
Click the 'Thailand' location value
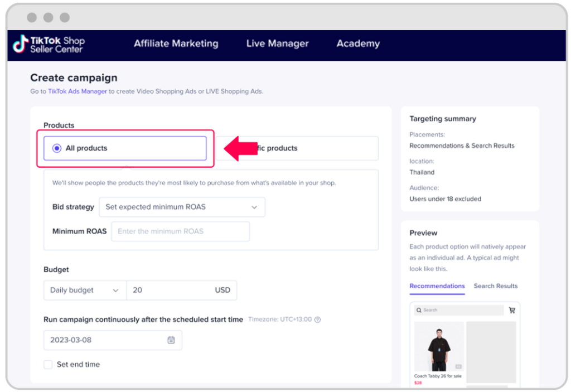[422, 172]
